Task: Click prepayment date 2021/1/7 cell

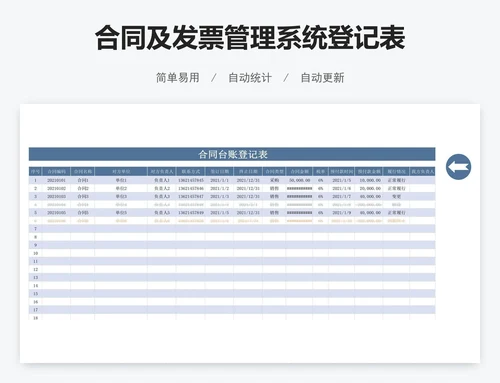Action: (341, 197)
